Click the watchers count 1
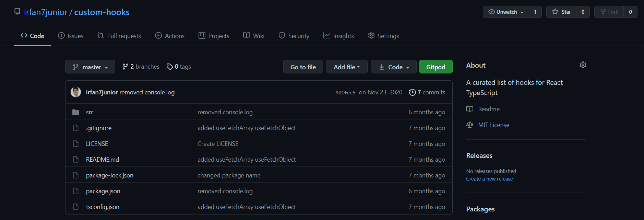The width and height of the screenshot is (644, 220). click(x=535, y=12)
